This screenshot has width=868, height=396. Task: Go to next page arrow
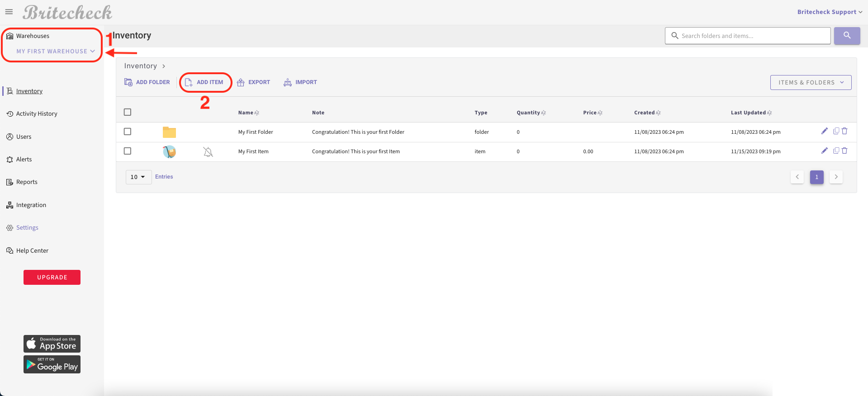point(836,177)
